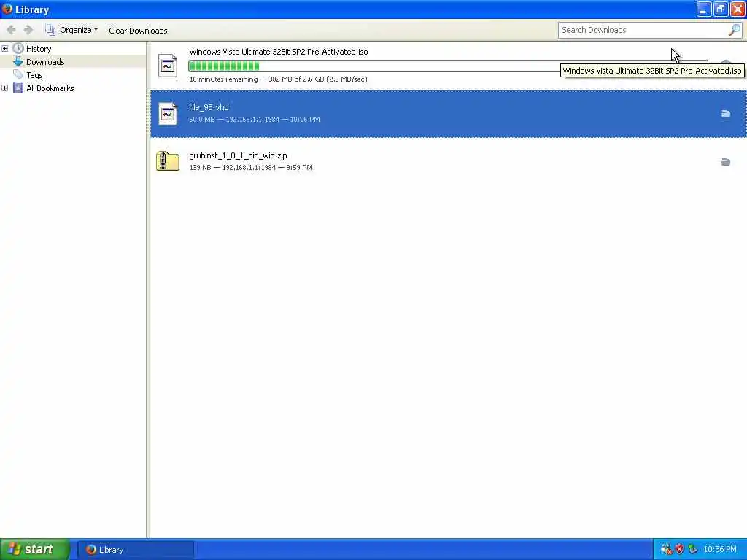Click the grubinst_1_0_1_bin_win.zip filename
The width and height of the screenshot is (747, 560).
coord(238,155)
